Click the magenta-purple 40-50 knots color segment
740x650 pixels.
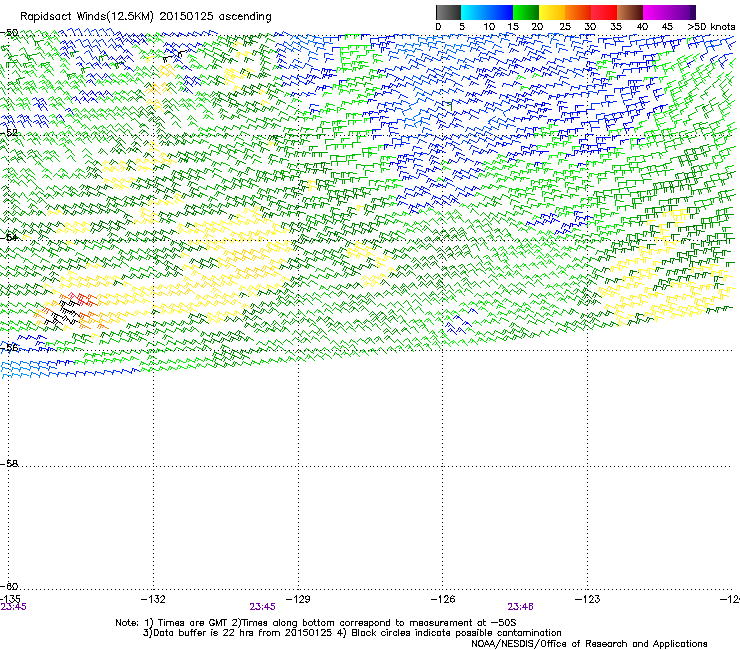[669, 12]
